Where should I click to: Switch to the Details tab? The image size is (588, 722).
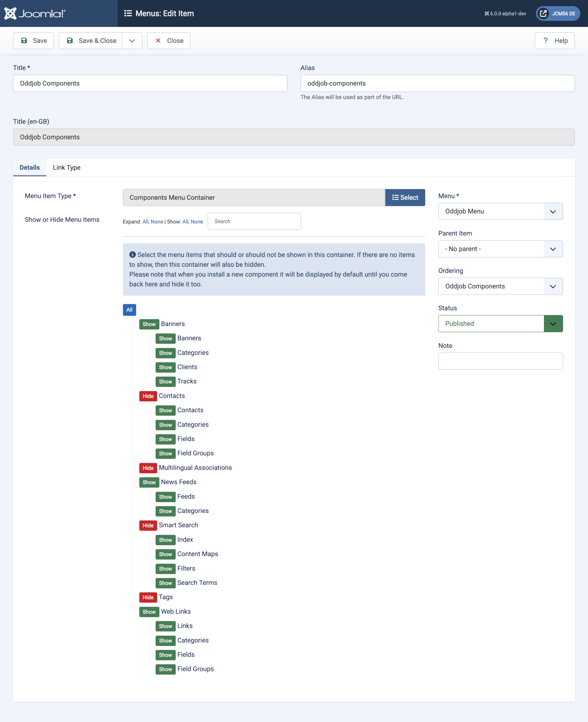point(30,168)
